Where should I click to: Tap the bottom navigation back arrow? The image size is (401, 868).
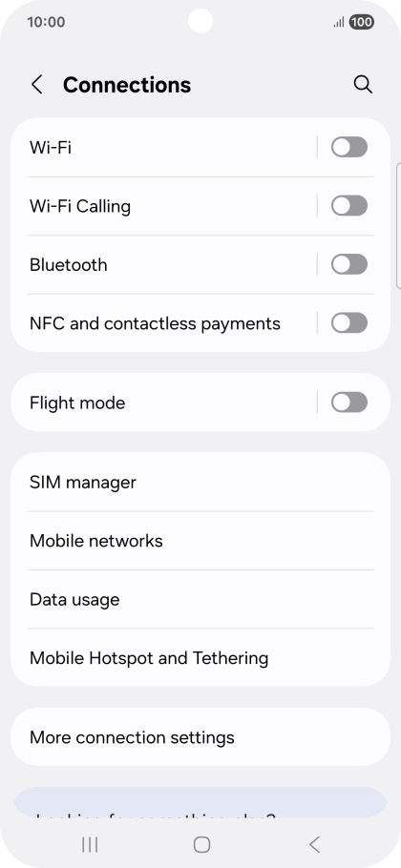(x=314, y=844)
